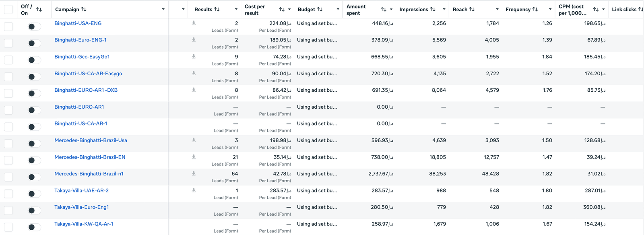Open Binghatti-USA-ENG campaign link

tap(78, 23)
